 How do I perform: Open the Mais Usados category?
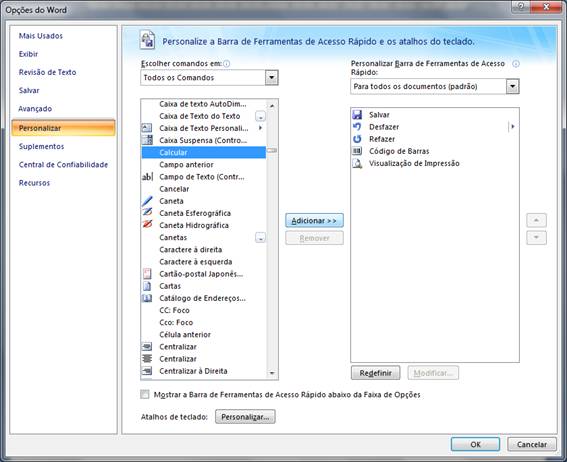40,36
